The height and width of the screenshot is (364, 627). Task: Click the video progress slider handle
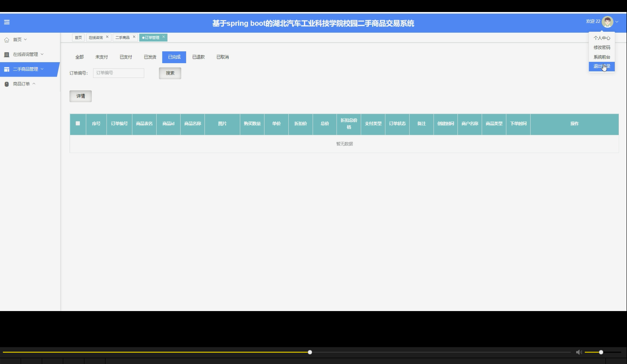(x=310, y=352)
